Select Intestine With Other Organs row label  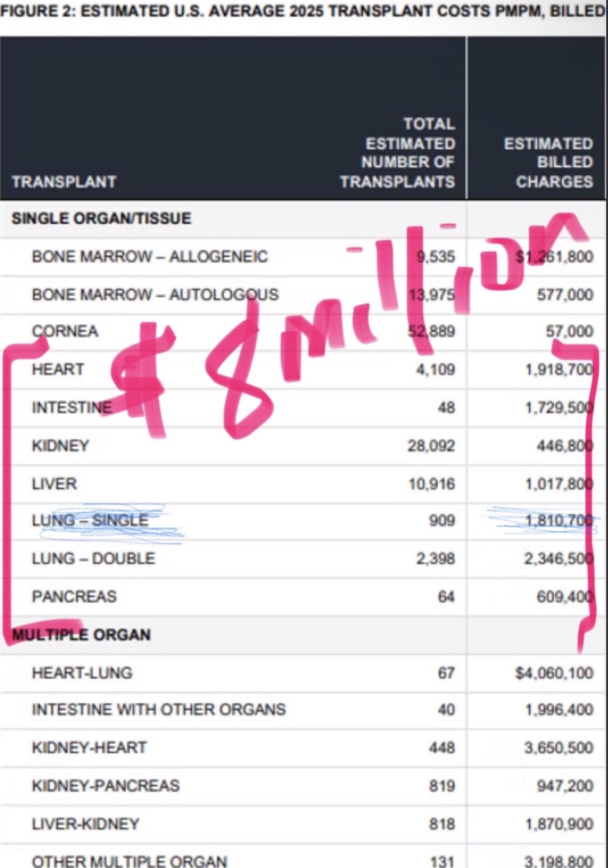point(159,710)
